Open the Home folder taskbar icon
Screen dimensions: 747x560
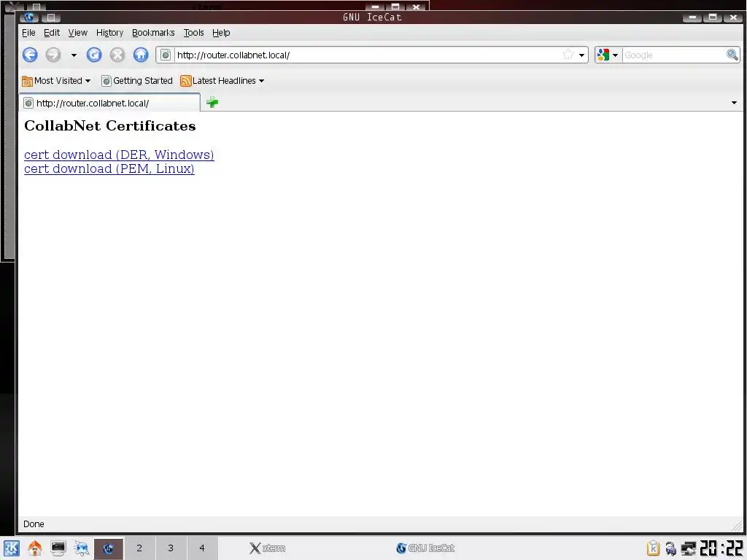pyautogui.click(x=35, y=548)
